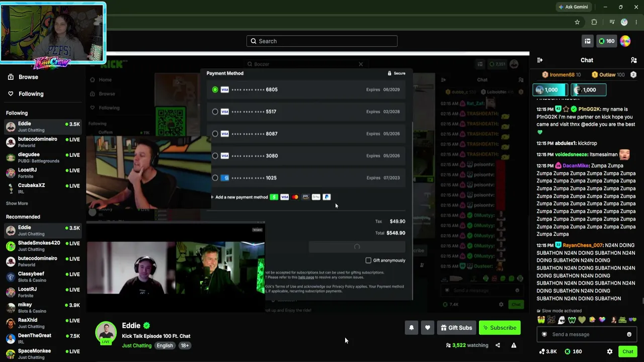Click the 18+ tag
The width and height of the screenshot is (644, 362).
[185, 345]
